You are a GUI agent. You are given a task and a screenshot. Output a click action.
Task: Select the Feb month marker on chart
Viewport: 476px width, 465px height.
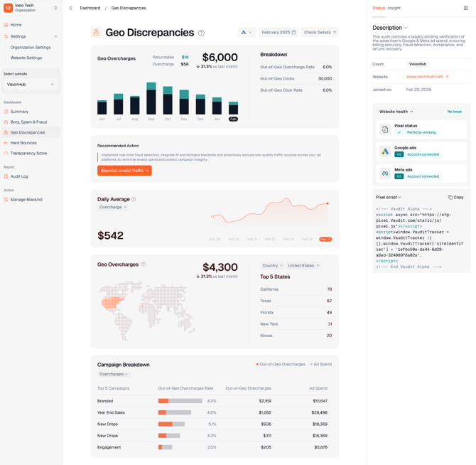(233, 119)
